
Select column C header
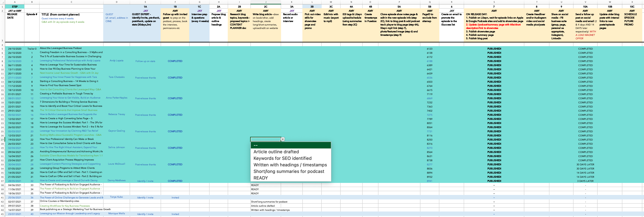(x=71, y=2)
